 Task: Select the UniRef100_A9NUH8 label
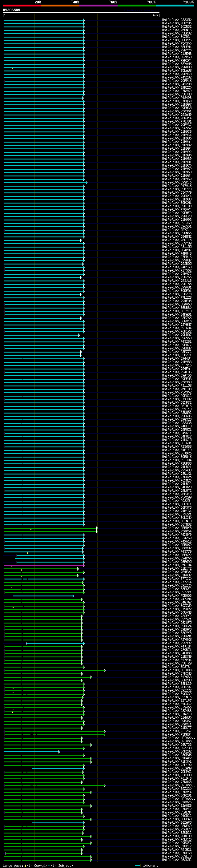177,67
